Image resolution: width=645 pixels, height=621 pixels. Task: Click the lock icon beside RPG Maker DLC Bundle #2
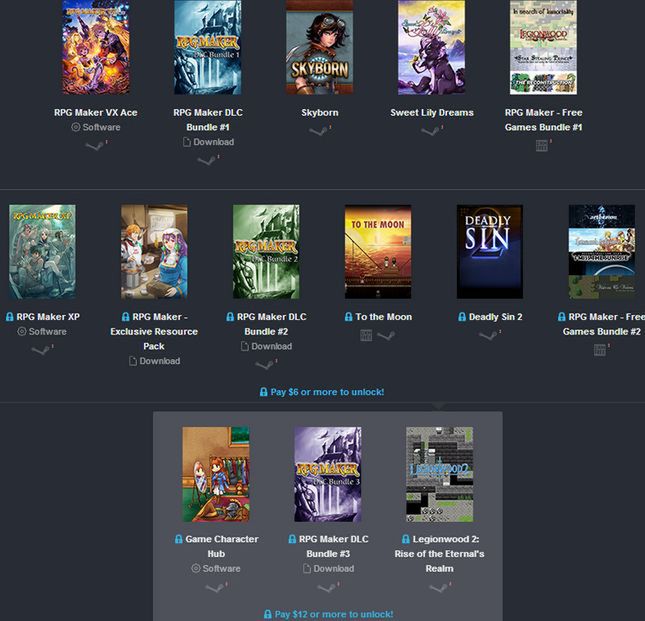coord(230,317)
